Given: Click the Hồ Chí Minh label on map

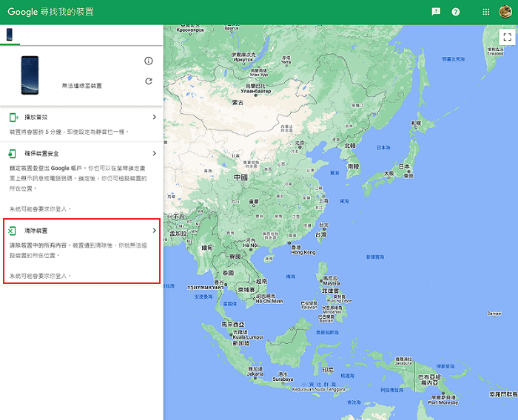Looking at the screenshot, I should point(269,301).
